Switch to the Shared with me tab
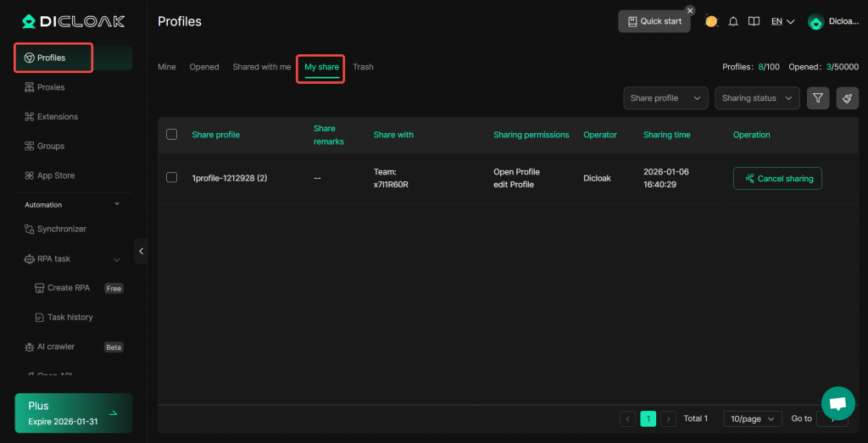Viewport: 868px width, 443px height. click(261, 67)
